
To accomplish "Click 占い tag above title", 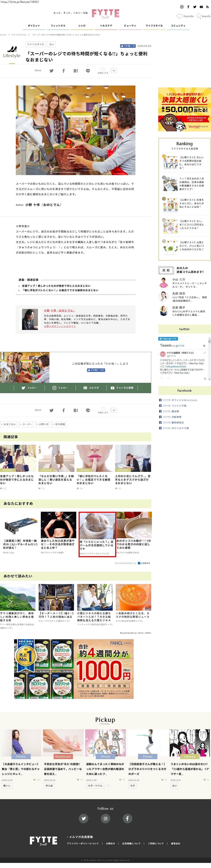I will pos(51,44).
